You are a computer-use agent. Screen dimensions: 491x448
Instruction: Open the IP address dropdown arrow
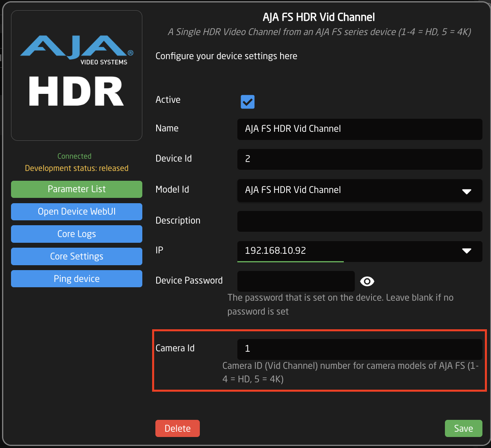(x=467, y=251)
